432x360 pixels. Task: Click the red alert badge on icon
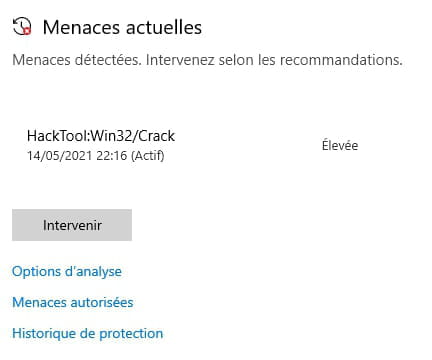(x=27, y=31)
